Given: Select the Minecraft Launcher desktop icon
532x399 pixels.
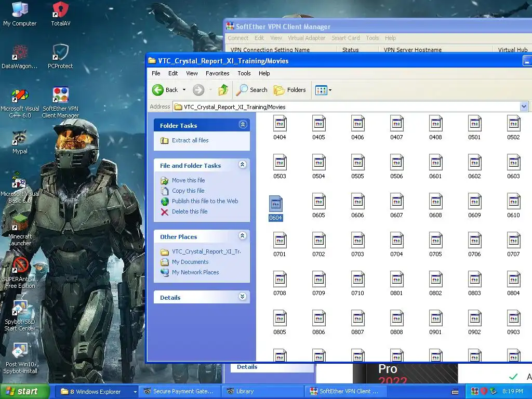Looking at the screenshot, I should (20, 230).
